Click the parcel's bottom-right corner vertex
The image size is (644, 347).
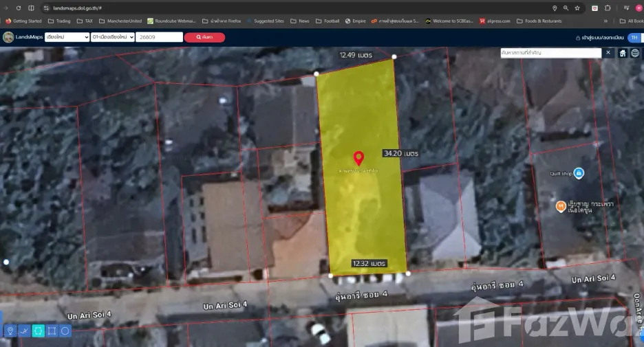408,273
